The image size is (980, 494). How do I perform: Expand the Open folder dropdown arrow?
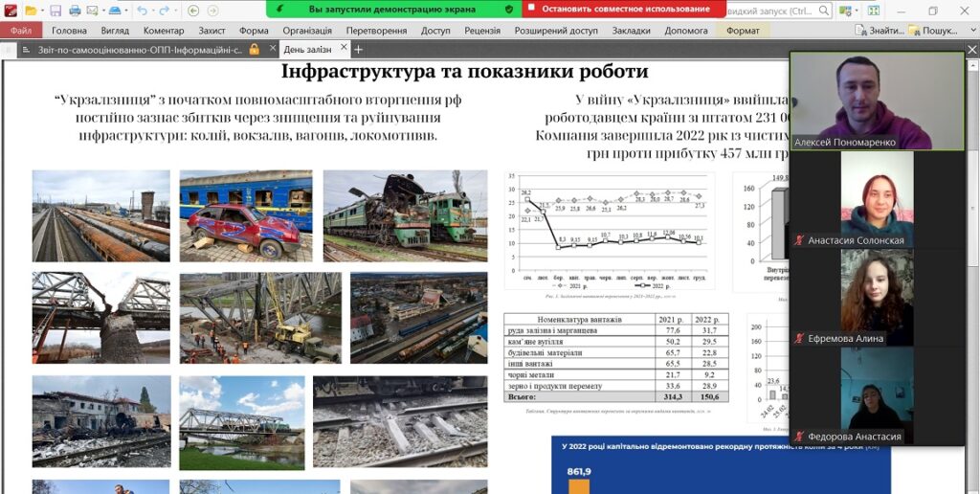point(40,11)
